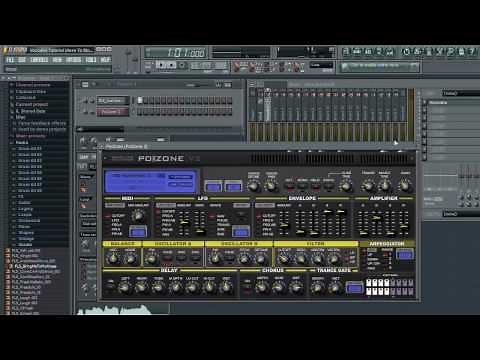
Task: Click the play button in the transport panel
Action: 161,65
